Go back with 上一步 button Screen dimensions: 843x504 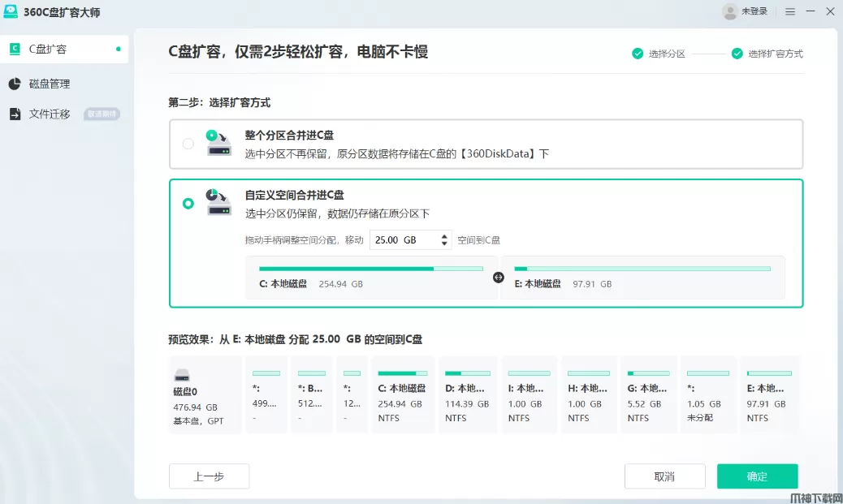point(209,476)
